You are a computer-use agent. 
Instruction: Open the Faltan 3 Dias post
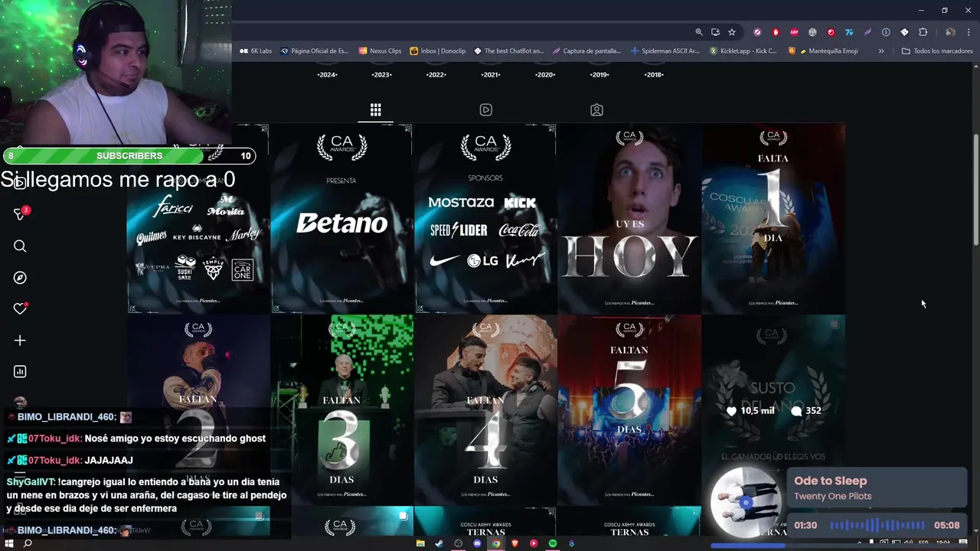341,409
